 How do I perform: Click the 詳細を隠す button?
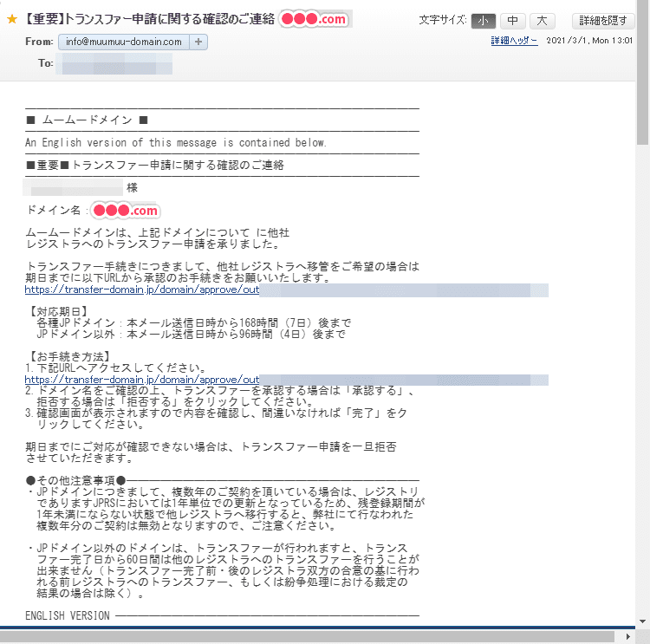[602, 20]
